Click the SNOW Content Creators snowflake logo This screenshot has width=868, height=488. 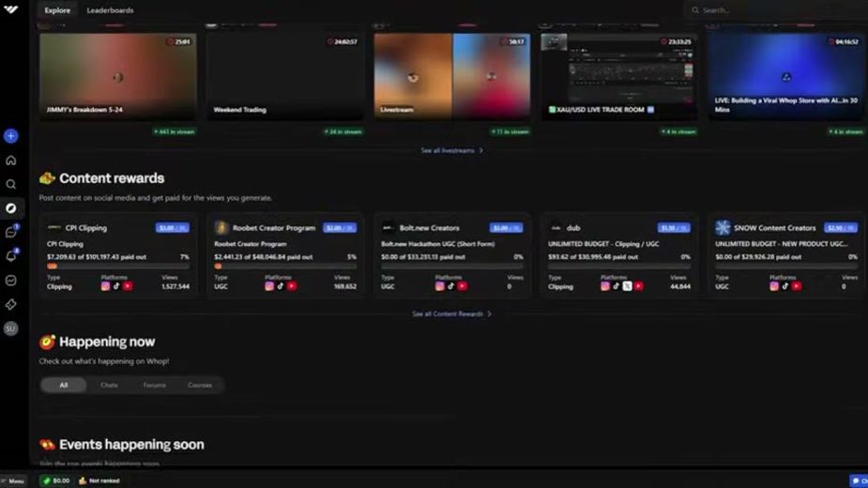click(x=723, y=228)
